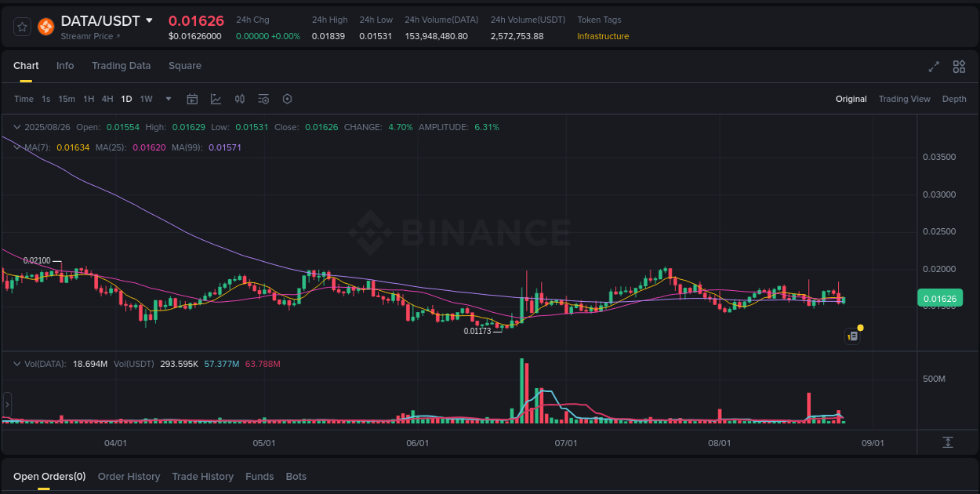The image size is (980, 494).
Task: Open the chart settings gear icon
Action: (x=287, y=99)
